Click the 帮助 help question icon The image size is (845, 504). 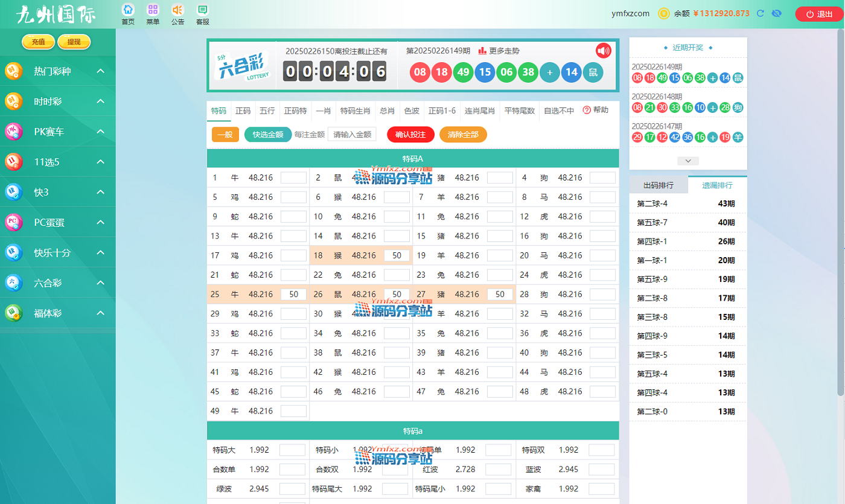point(587,110)
